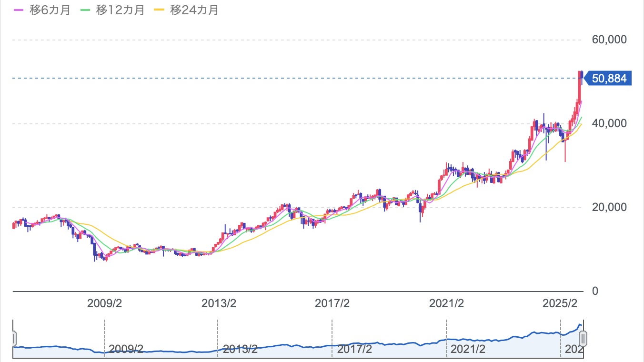
Task: Click the 2021/2 label on main x-axis
Action: click(x=446, y=303)
